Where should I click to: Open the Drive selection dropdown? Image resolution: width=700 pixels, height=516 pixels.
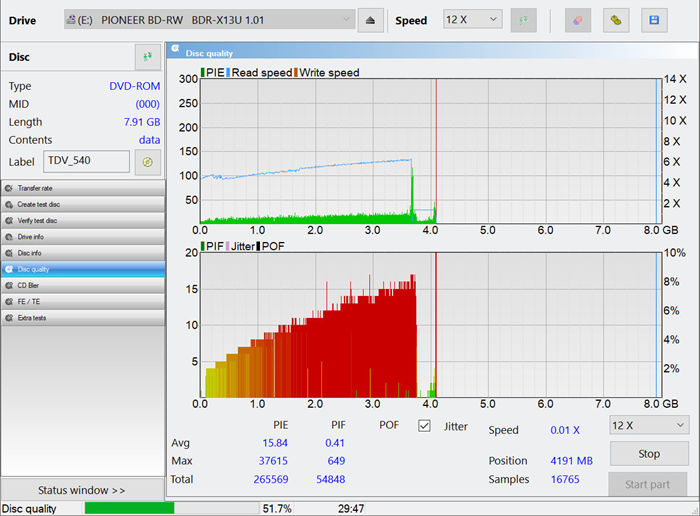(x=209, y=20)
